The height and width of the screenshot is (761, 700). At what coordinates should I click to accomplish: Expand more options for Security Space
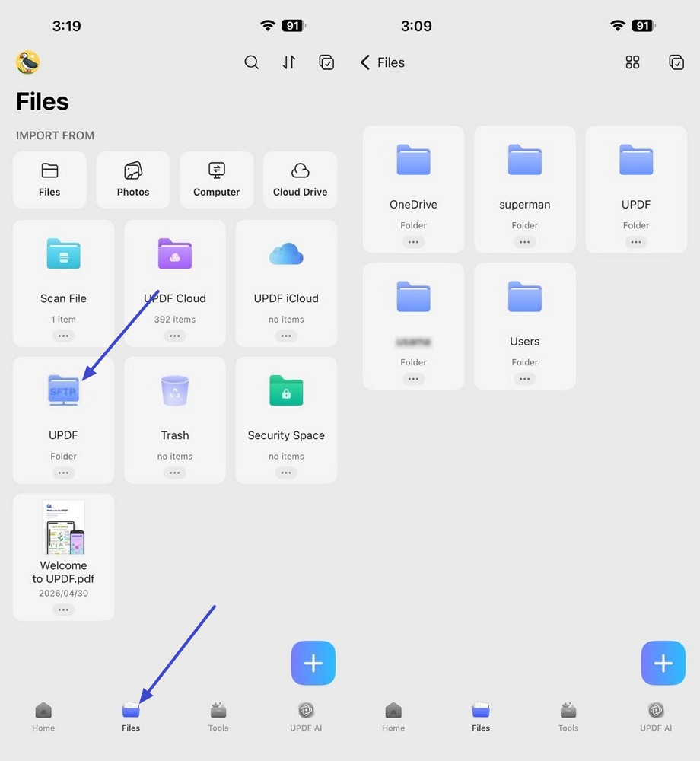tap(286, 473)
